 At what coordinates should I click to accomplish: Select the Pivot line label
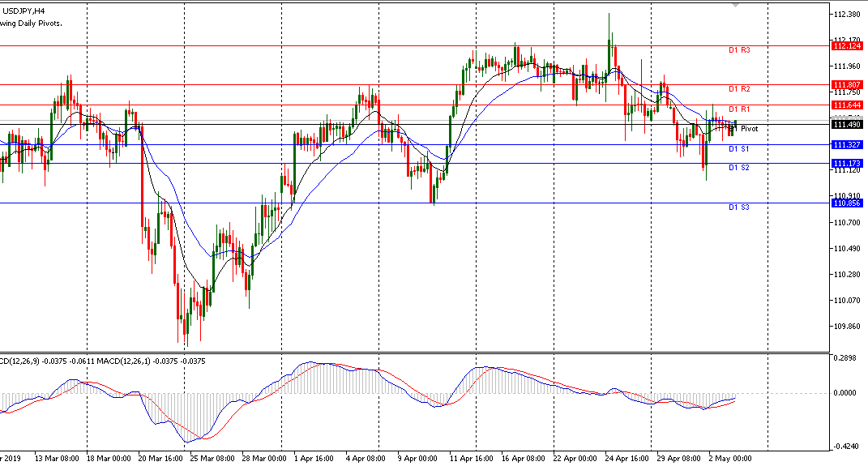coord(748,129)
